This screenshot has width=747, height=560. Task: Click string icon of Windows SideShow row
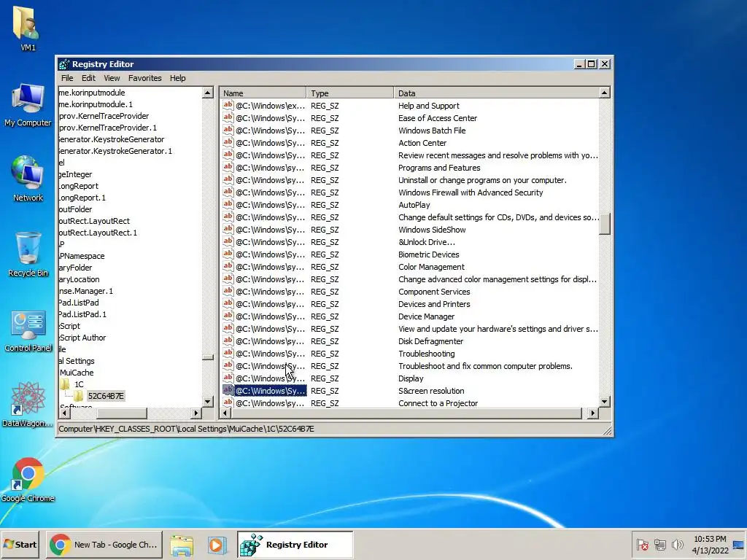pyautogui.click(x=228, y=229)
